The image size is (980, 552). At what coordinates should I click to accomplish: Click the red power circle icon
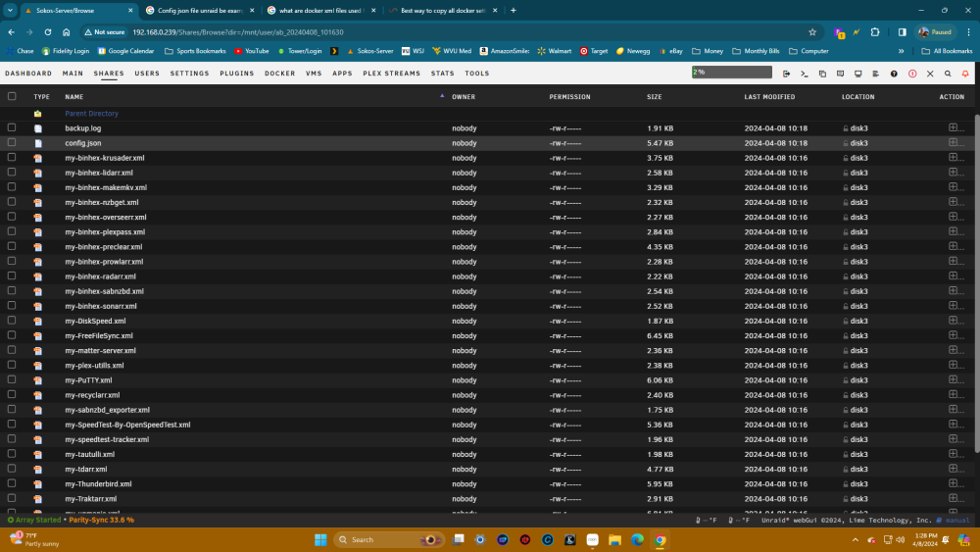point(912,74)
